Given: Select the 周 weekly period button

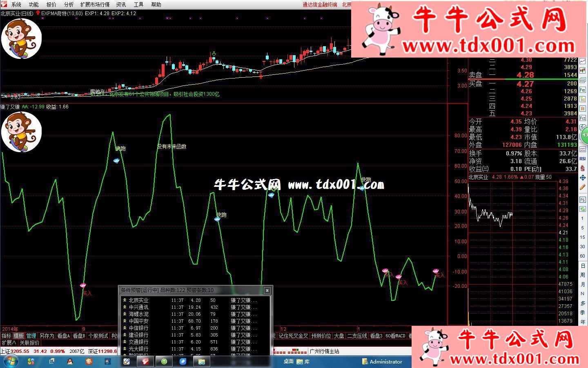Looking at the screenshot, I should tap(583, 275).
